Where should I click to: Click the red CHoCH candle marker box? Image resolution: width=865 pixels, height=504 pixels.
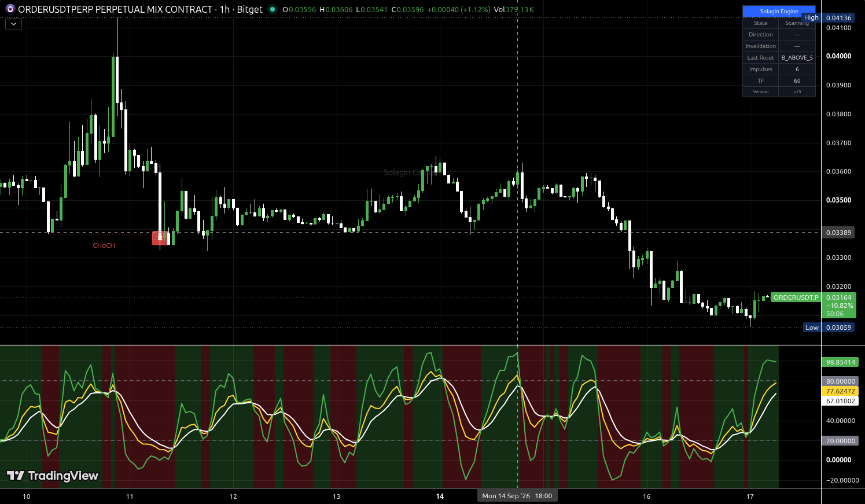[160, 237]
